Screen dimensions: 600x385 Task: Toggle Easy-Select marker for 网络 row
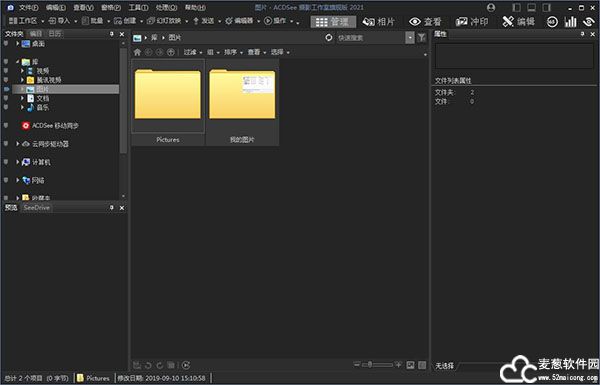6,180
